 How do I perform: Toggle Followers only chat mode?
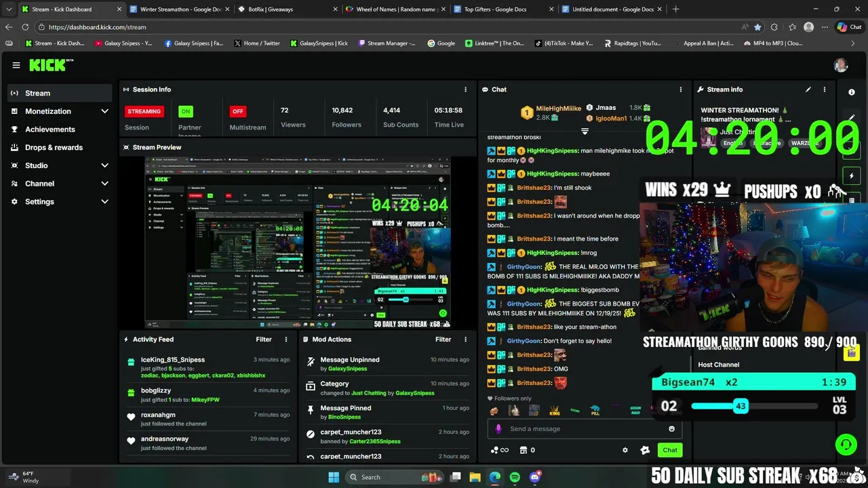[x=509, y=399]
